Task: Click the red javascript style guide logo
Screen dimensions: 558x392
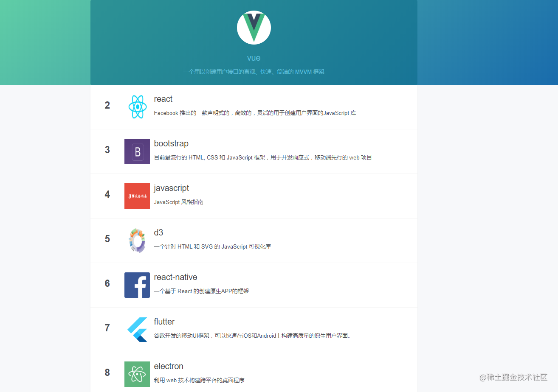Action: pyautogui.click(x=137, y=196)
